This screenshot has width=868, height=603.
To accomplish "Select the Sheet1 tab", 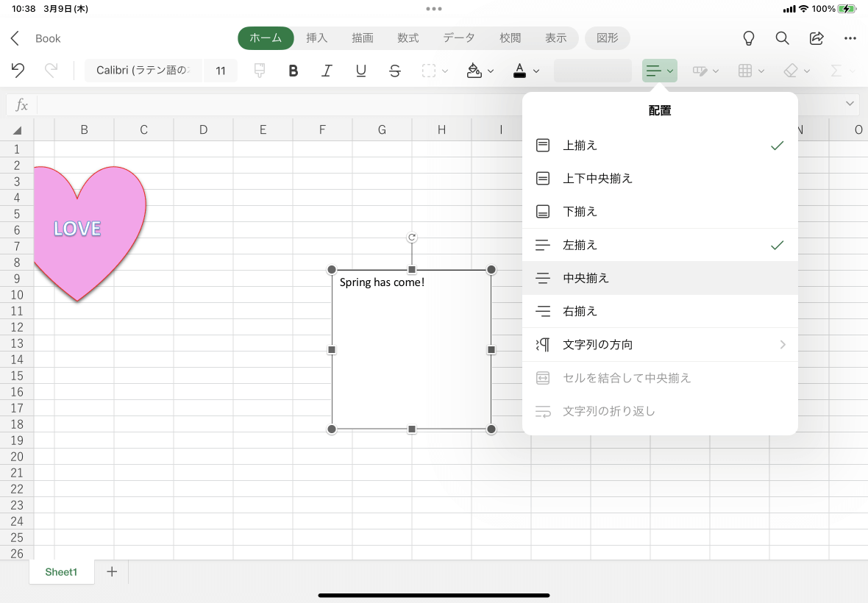I will click(x=61, y=572).
